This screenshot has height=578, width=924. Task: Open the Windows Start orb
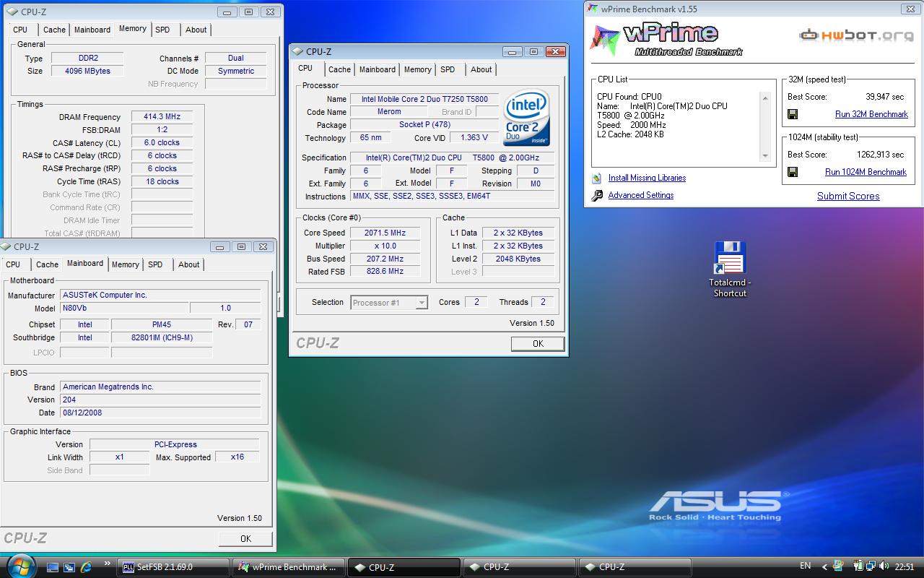[19, 566]
